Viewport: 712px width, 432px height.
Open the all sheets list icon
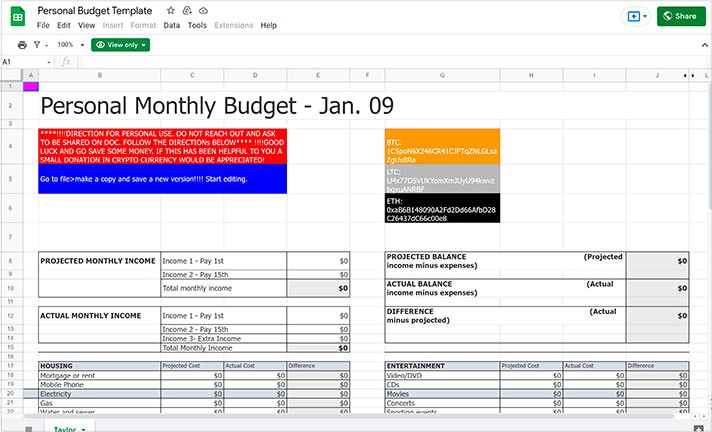[28, 429]
